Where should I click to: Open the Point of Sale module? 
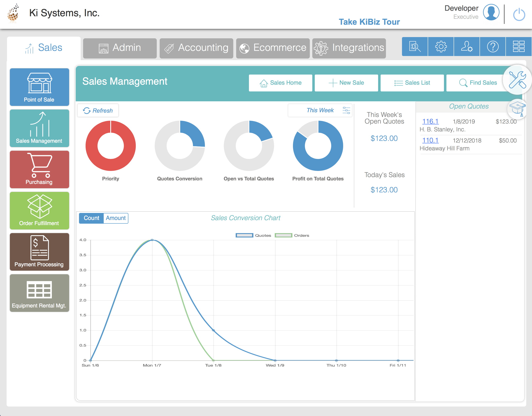coord(39,87)
